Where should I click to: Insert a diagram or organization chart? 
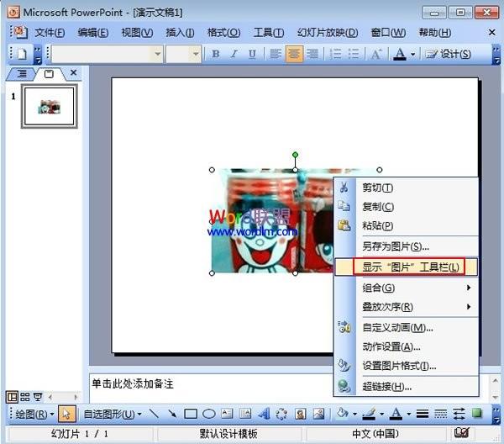[x=281, y=414]
